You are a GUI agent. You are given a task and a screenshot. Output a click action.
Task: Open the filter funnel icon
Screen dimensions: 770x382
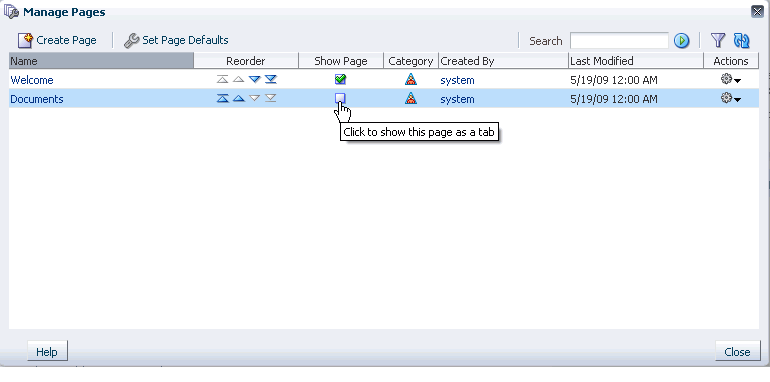718,40
